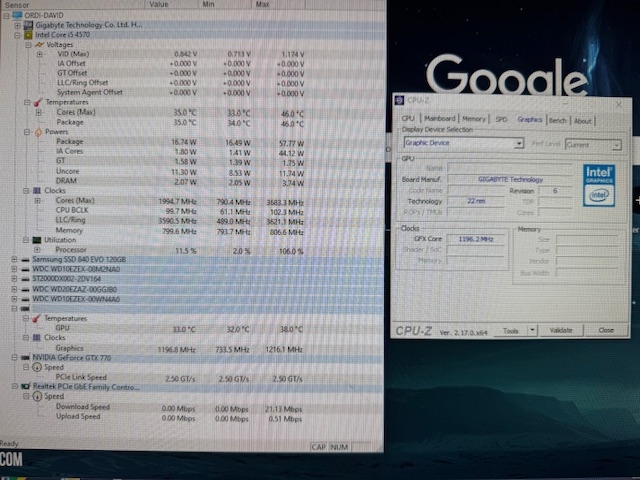Image resolution: width=640 pixels, height=480 pixels.
Task: Switch to the Bench tab
Action: pyautogui.click(x=558, y=120)
